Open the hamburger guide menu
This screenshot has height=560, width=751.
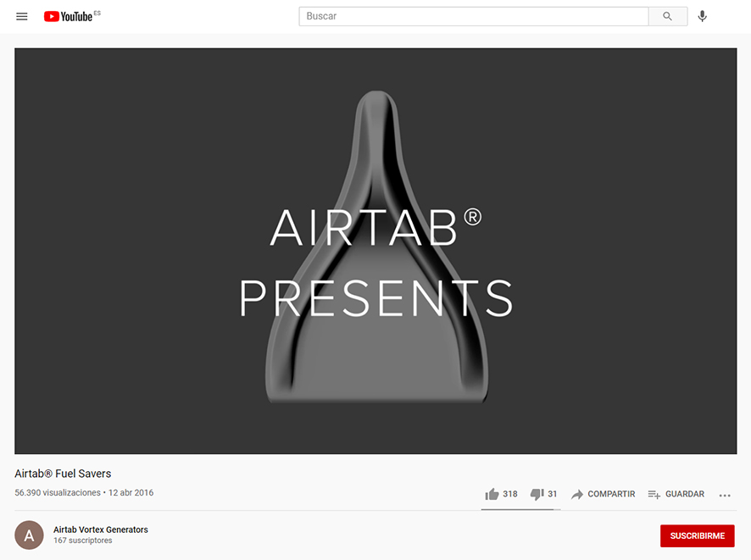[x=22, y=17]
